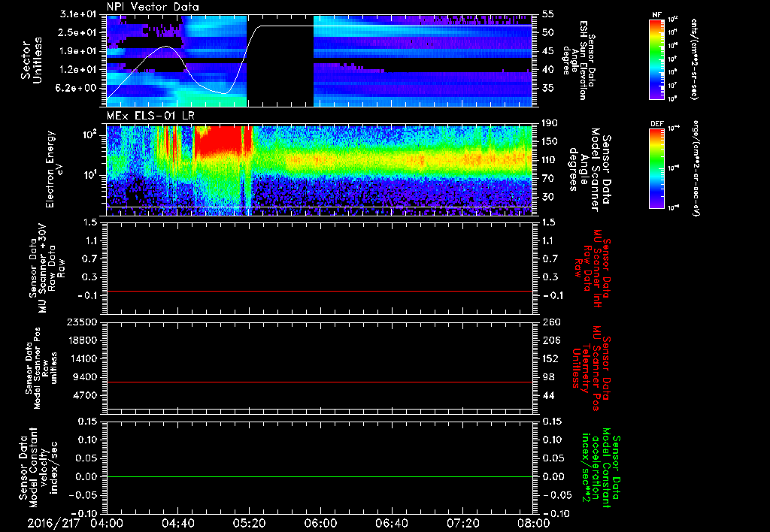Screen dimensions: 770x532
Task: Click the 04:00 time axis label
Action: tap(107, 523)
